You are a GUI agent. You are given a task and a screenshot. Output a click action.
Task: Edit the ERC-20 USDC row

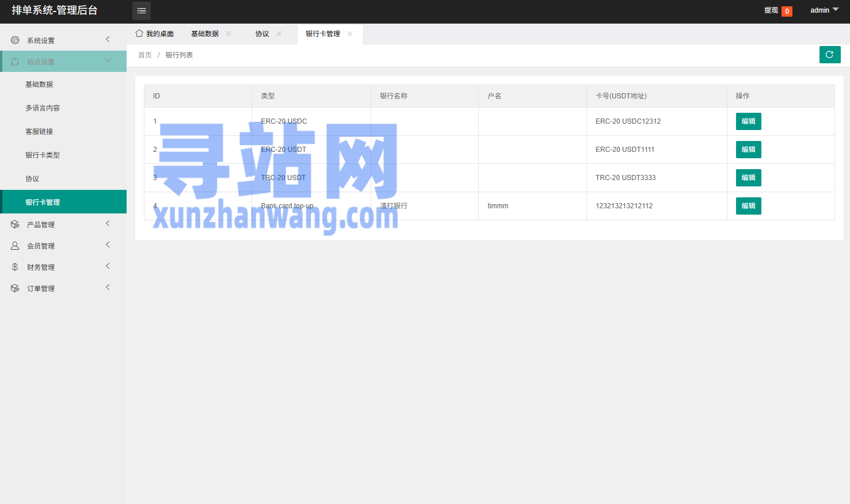click(748, 121)
